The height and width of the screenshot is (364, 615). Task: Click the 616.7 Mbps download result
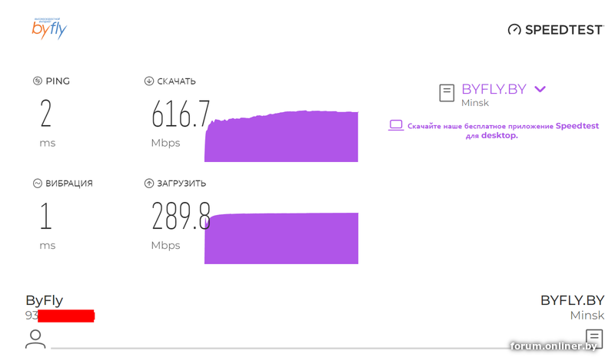coord(181,114)
